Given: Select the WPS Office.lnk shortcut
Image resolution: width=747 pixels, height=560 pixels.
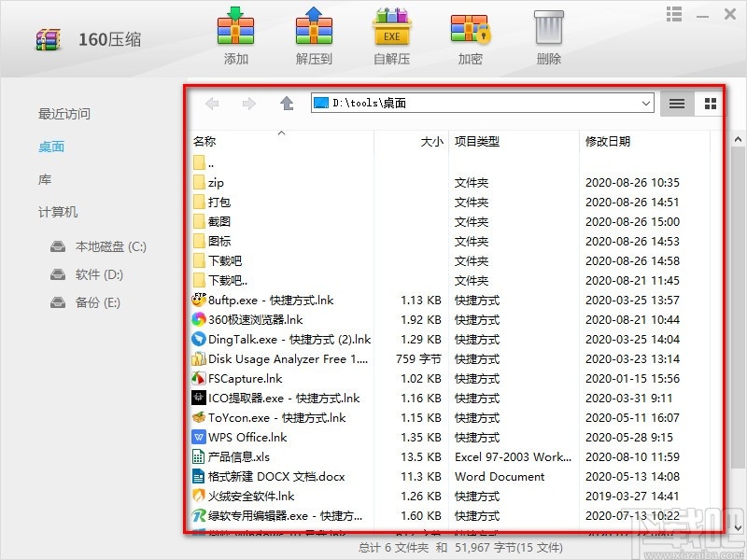Looking at the screenshot, I should (248, 437).
